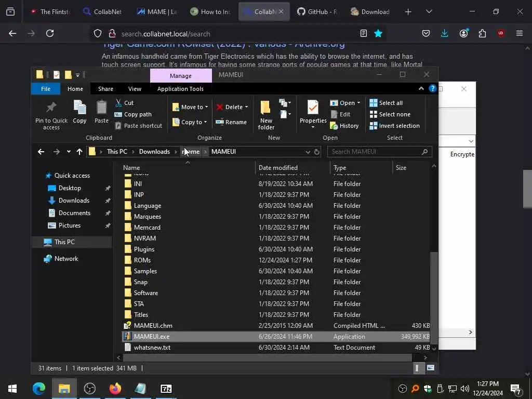Create a New folder from the ribbon
The width and height of the screenshot is (532, 399).
(266, 115)
